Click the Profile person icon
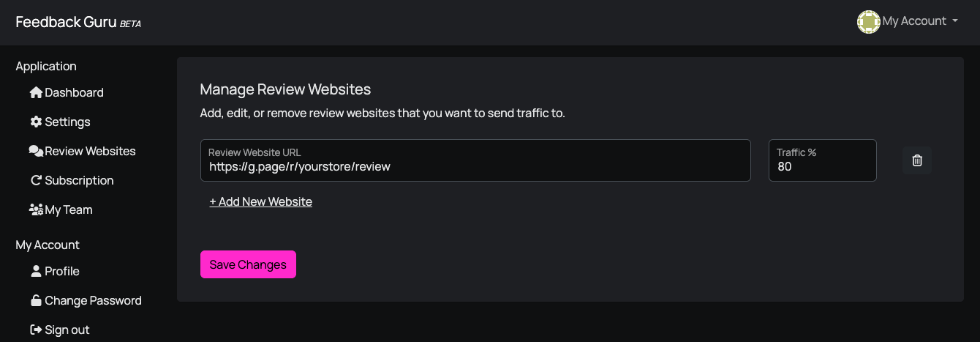This screenshot has height=342, width=980. (x=36, y=271)
